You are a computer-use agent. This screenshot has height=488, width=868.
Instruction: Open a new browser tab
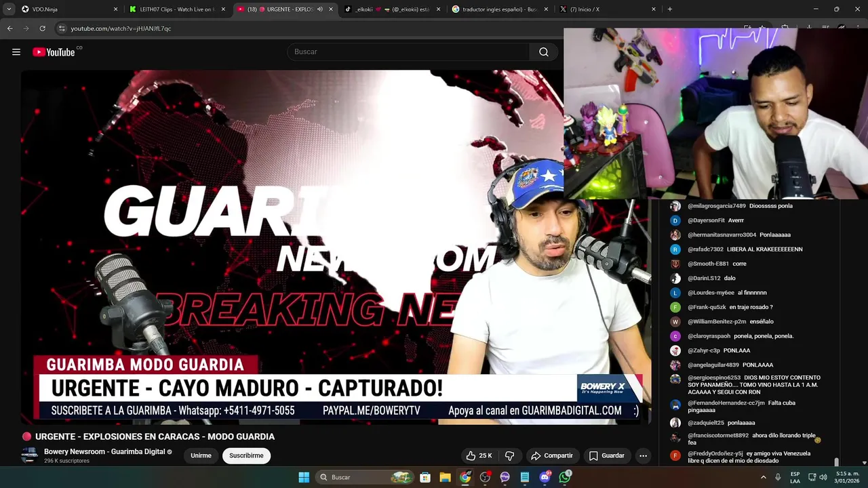click(670, 9)
